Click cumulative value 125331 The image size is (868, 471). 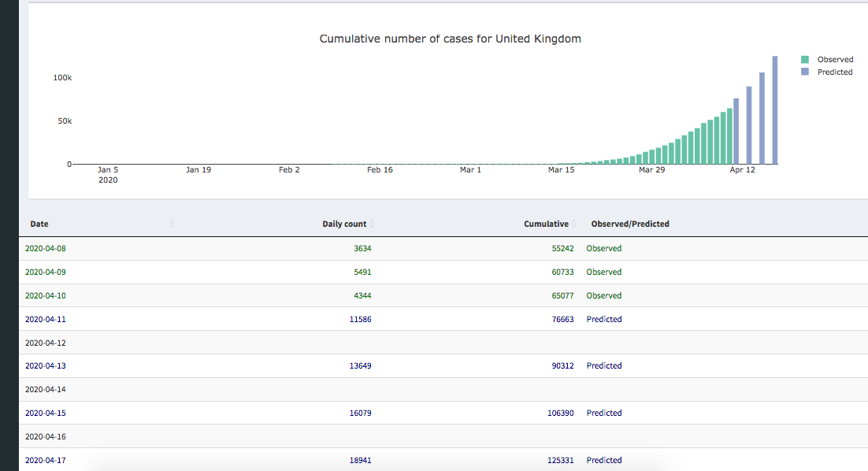point(560,460)
